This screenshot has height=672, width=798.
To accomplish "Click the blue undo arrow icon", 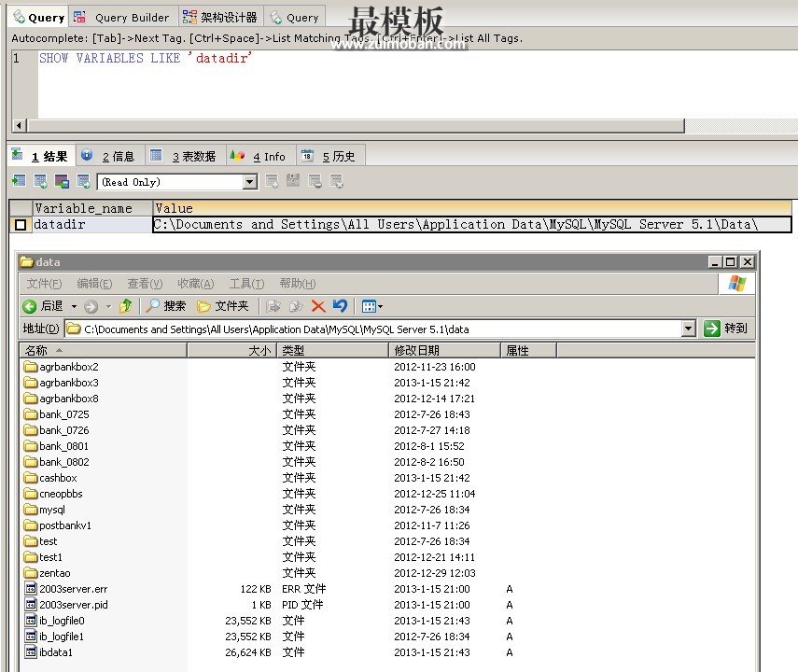I will (340, 306).
